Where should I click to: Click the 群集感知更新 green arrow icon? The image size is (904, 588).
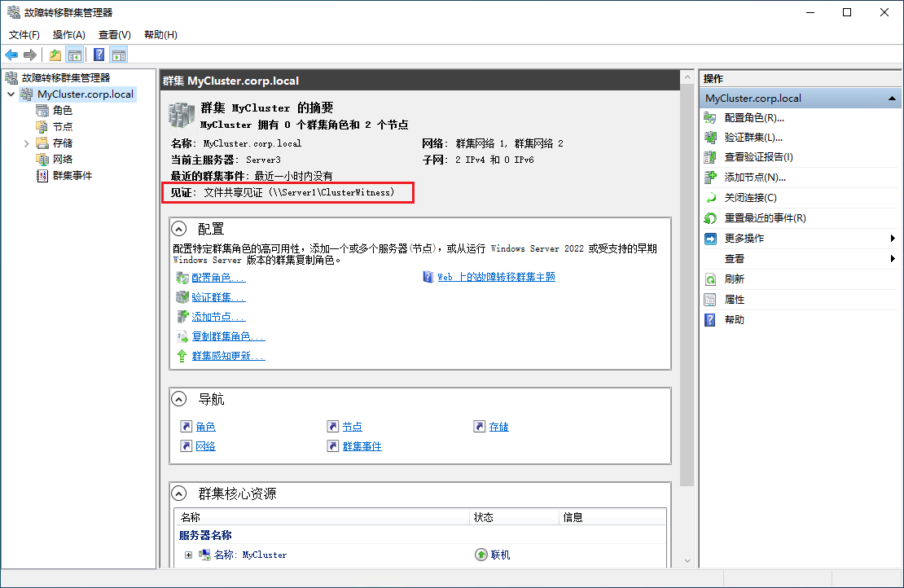coord(182,356)
